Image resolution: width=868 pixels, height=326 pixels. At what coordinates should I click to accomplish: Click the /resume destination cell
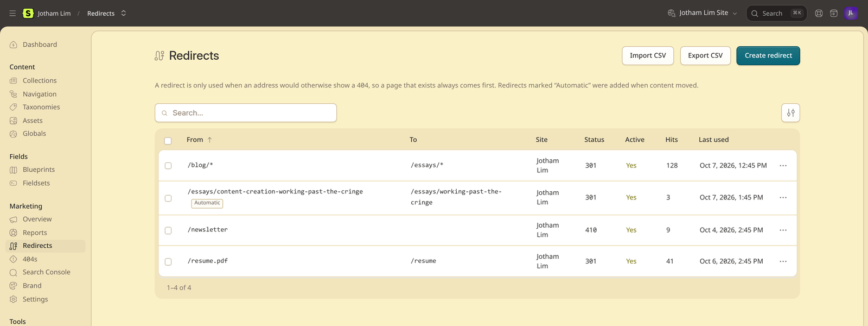(423, 261)
